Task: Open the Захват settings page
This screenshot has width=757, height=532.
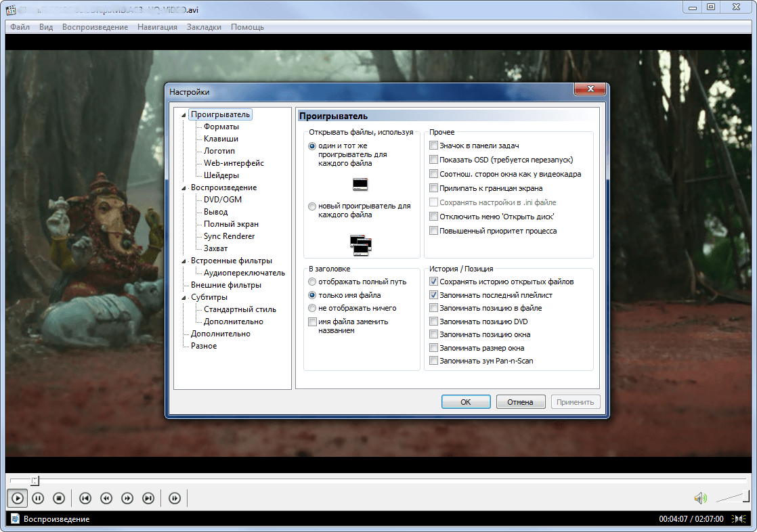Action: tap(215, 248)
